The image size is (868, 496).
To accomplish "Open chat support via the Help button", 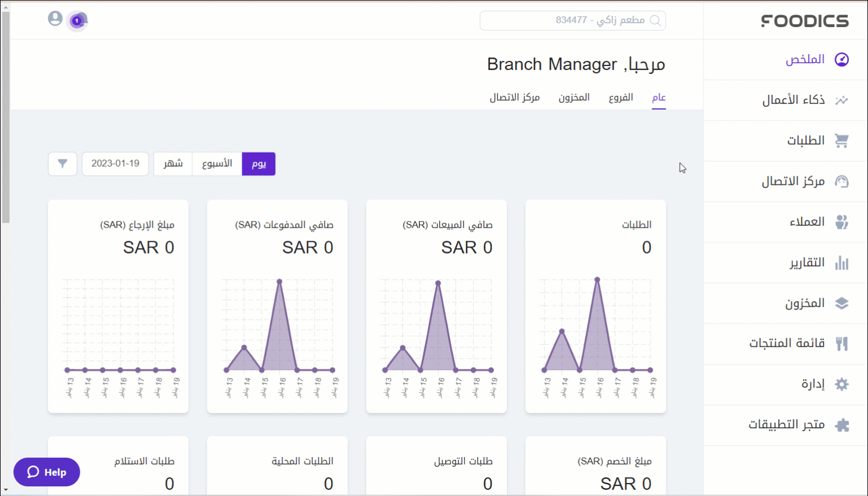I will click(x=46, y=472).
